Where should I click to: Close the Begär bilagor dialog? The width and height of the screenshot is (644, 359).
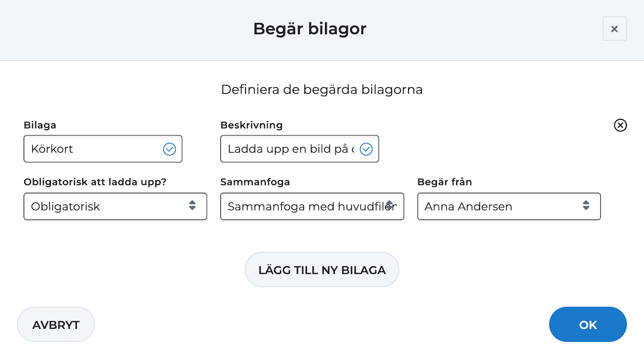[614, 29]
